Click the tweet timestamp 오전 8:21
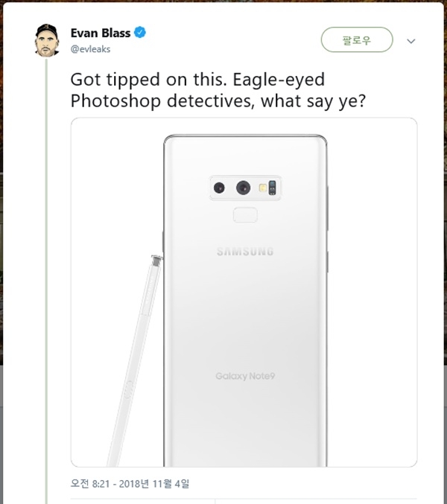The height and width of the screenshot is (504, 447). [x=90, y=484]
